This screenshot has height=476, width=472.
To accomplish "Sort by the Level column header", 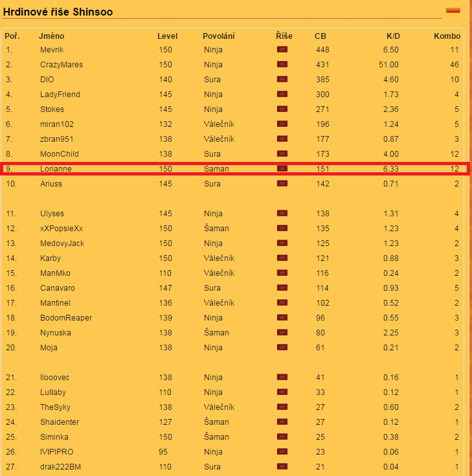I will tap(167, 36).
